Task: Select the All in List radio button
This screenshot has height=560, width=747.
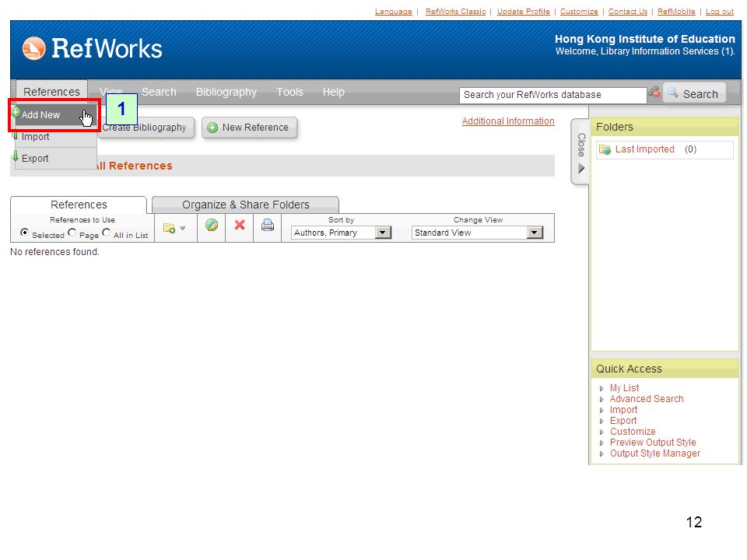Action: (x=107, y=233)
